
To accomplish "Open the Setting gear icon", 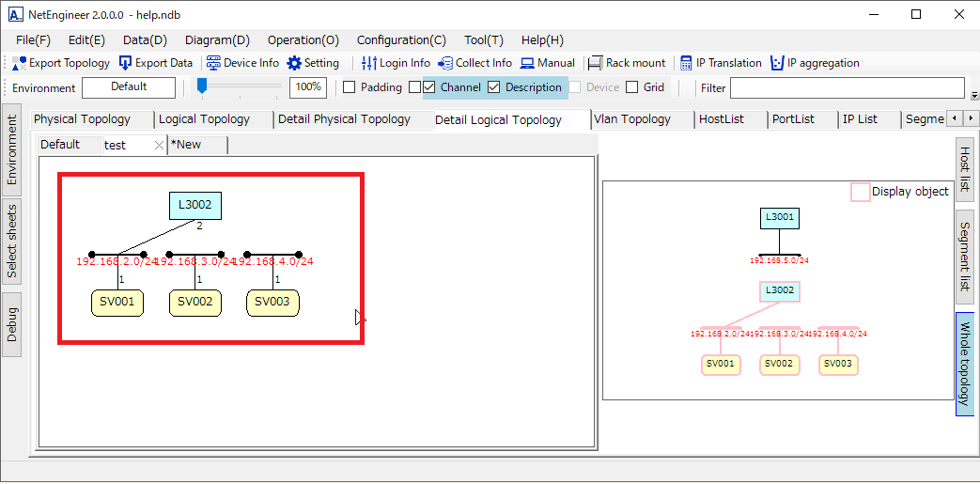I will pos(294,63).
